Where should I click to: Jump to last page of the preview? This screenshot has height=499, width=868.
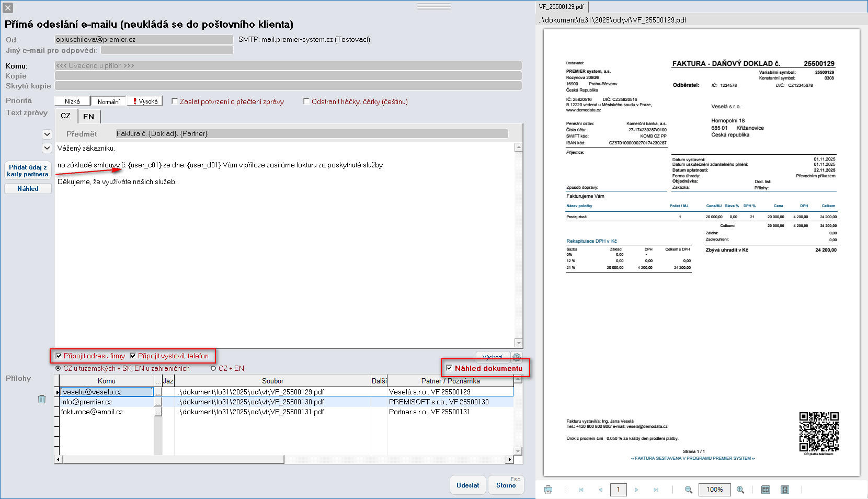click(656, 490)
